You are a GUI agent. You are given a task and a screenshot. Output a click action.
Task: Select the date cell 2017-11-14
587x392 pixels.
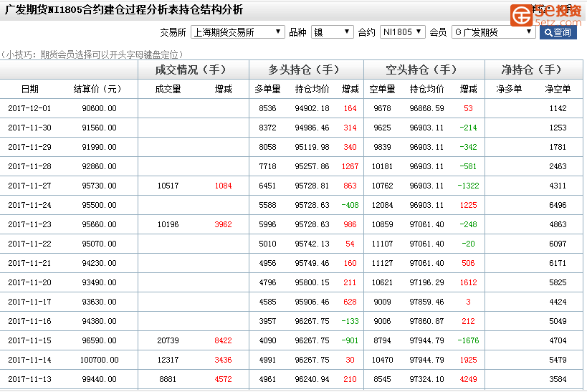point(29,360)
